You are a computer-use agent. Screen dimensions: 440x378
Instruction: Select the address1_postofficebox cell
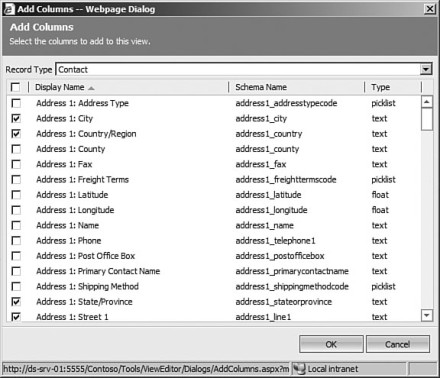[280, 256]
